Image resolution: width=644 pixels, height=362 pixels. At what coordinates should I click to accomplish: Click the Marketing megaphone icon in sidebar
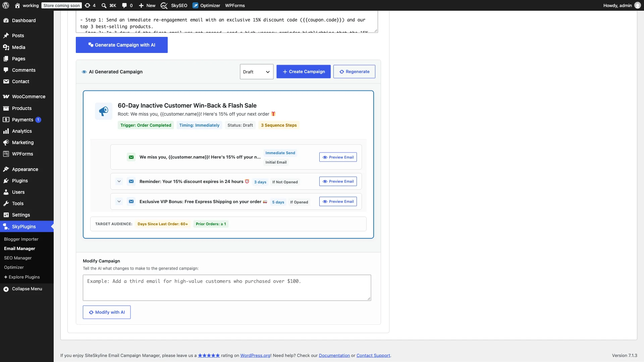tap(6, 142)
